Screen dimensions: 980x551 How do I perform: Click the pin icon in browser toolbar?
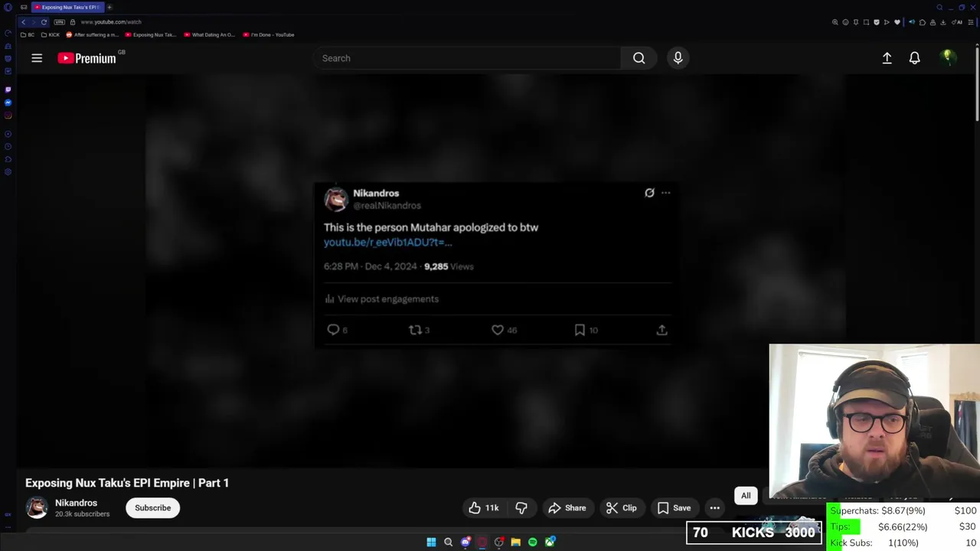pos(856,22)
